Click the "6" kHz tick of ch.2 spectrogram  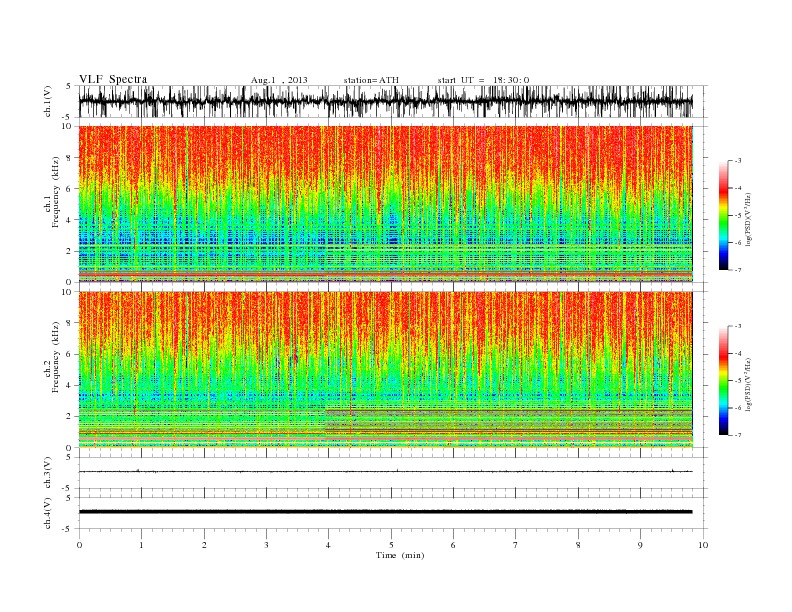click(x=69, y=354)
